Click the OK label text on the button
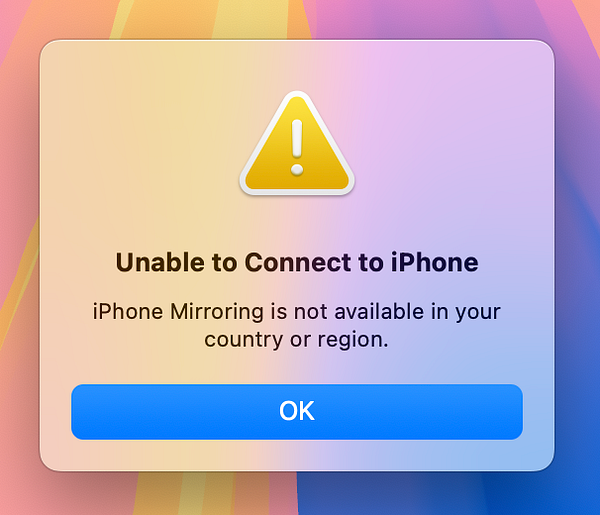Screen dimensions: 600x515 pos(297,411)
